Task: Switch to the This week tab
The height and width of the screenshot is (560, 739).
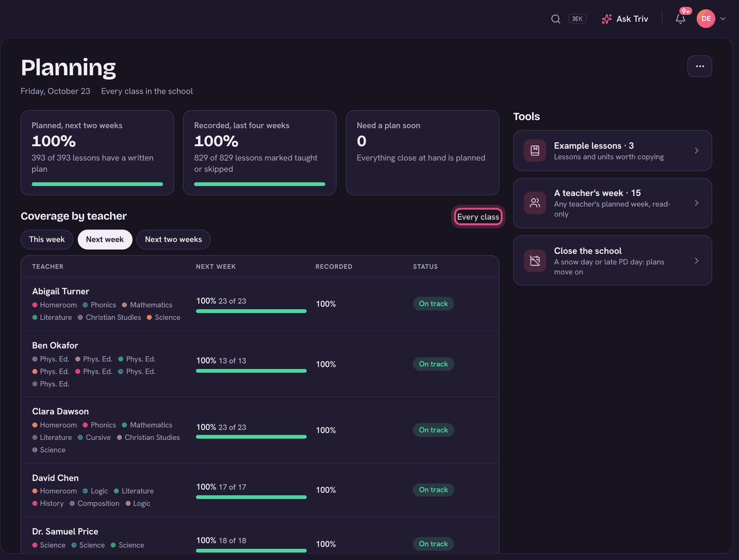Action: click(x=47, y=240)
